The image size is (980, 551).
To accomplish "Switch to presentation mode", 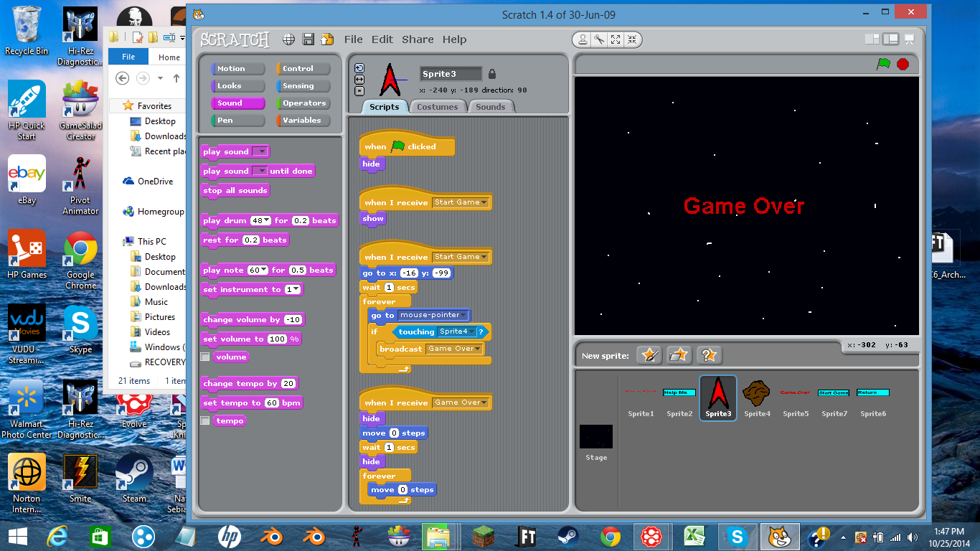I will (x=910, y=39).
